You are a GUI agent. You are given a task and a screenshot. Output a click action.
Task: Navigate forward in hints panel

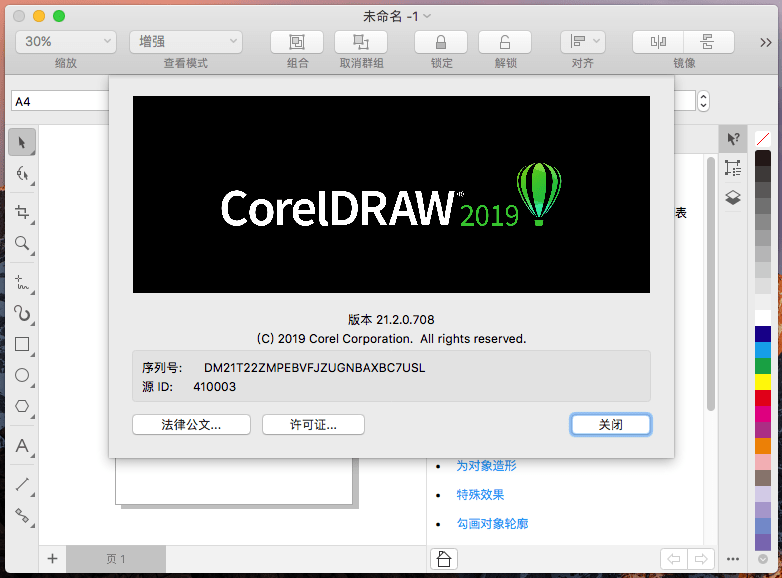click(701, 559)
